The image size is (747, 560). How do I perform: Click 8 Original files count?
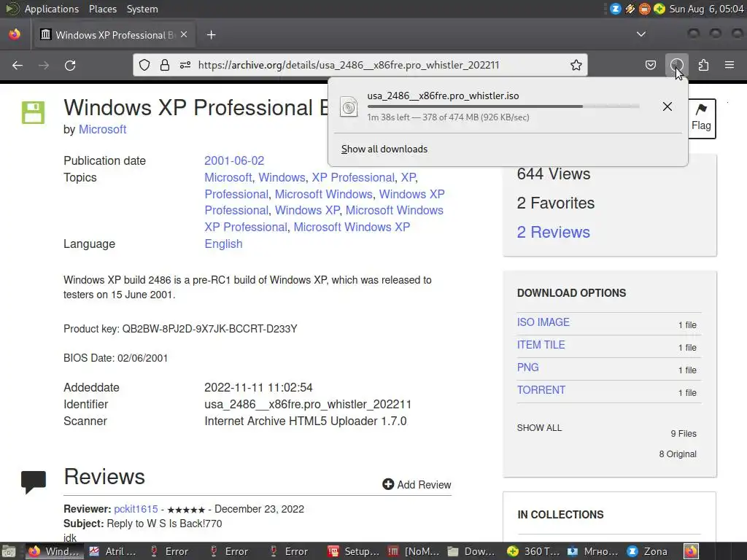[x=678, y=454]
